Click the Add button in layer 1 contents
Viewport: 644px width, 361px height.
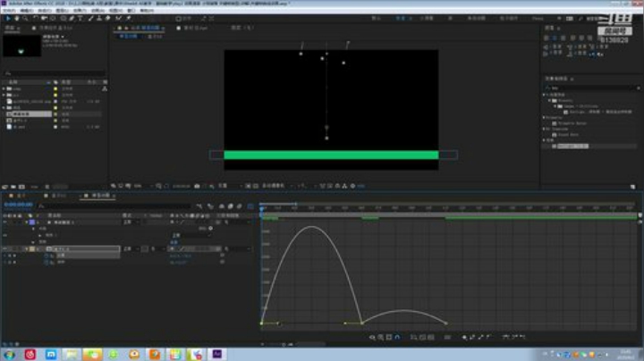pyautogui.click(x=207, y=229)
